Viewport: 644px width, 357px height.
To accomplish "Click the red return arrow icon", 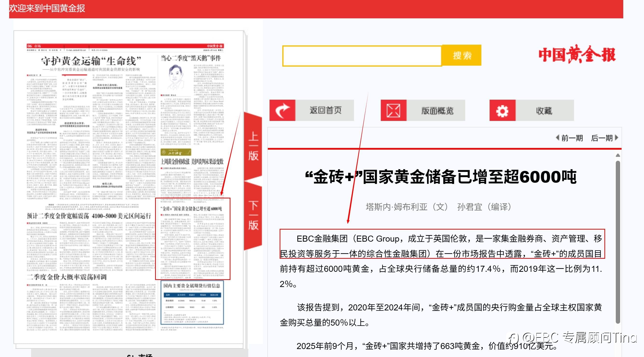I will tap(282, 110).
